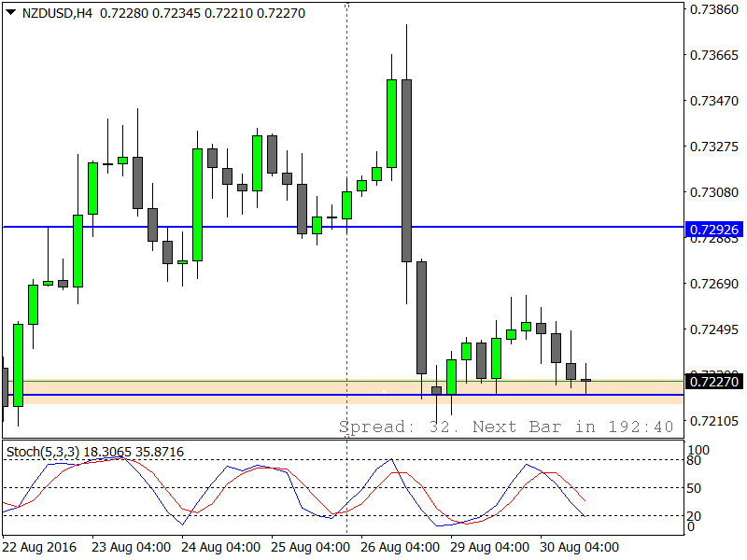Click the 0.72495 price scale value

pos(713,329)
